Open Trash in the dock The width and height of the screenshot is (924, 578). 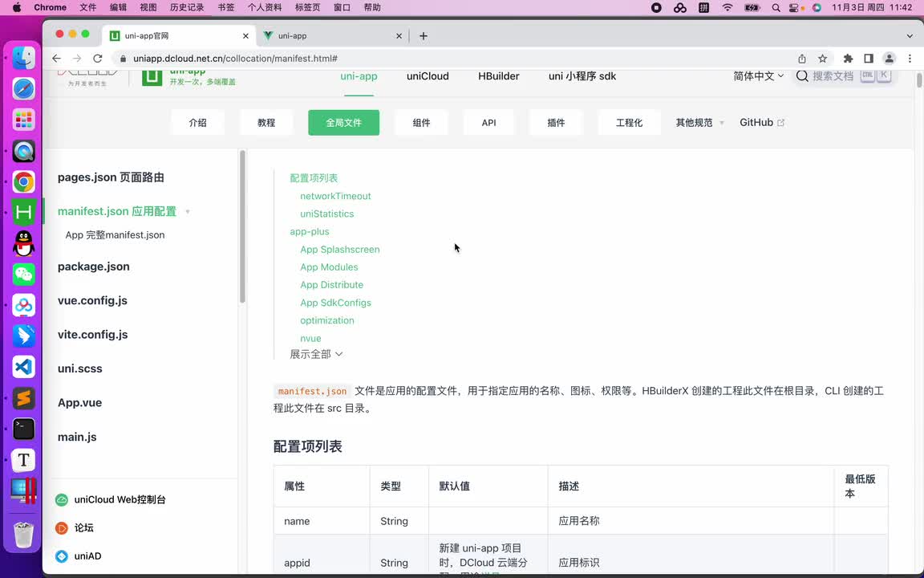(23, 535)
